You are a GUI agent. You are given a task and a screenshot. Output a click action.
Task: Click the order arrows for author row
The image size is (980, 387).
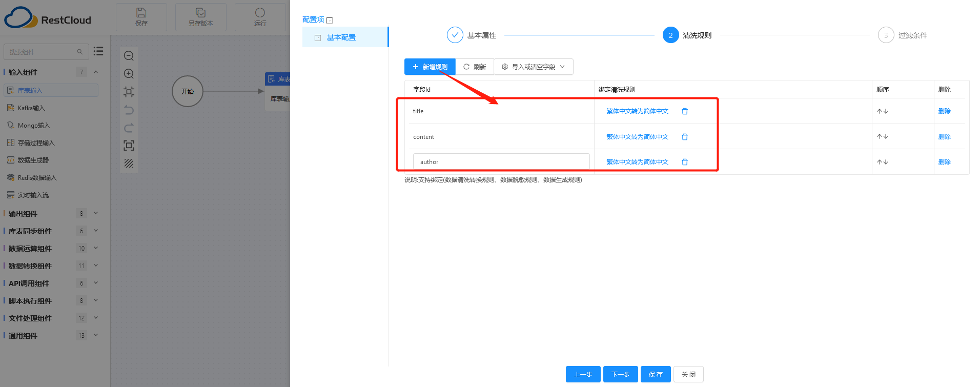click(882, 162)
